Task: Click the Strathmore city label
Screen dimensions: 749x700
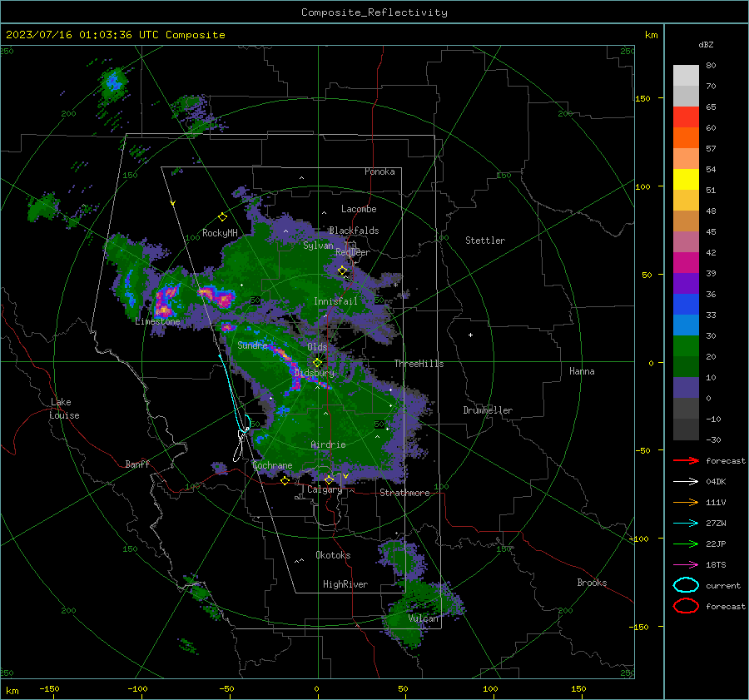Action: (404, 493)
